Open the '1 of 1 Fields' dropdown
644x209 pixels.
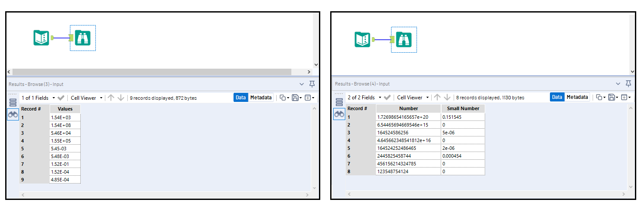click(x=38, y=98)
